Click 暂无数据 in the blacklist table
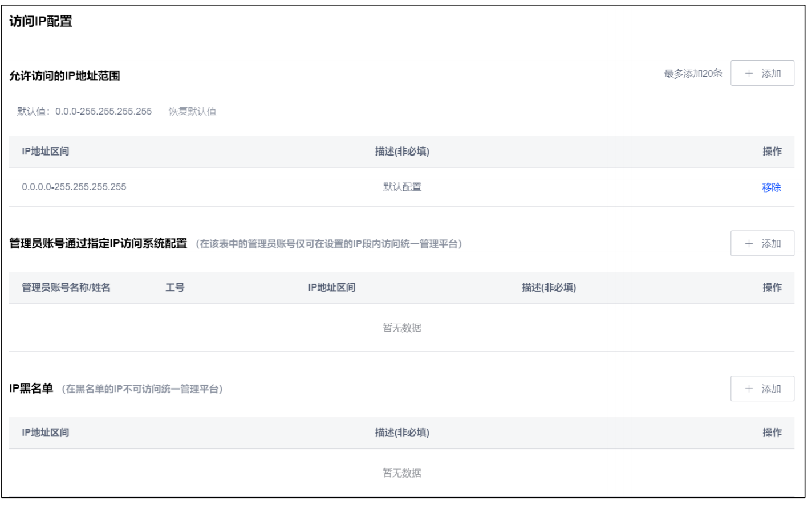 (x=402, y=473)
